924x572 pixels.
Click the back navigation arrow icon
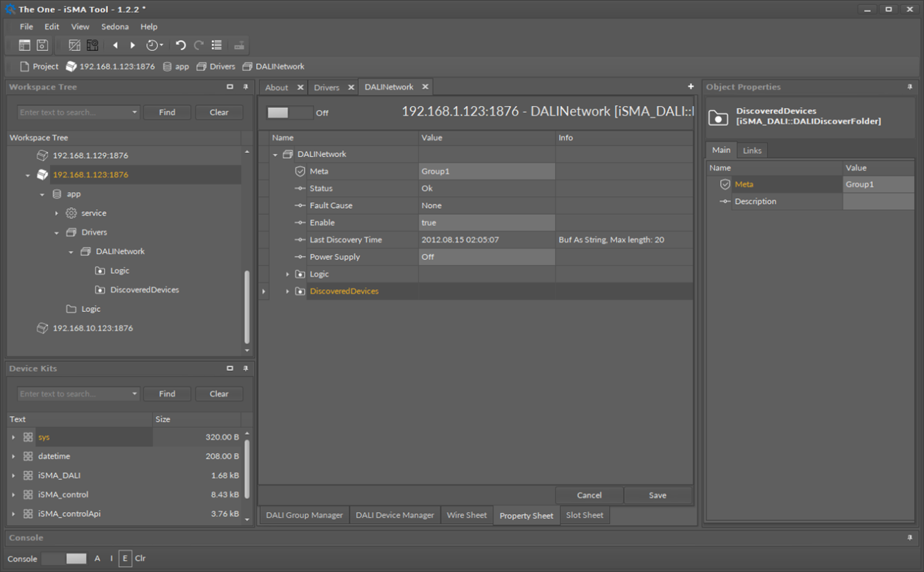pyautogui.click(x=115, y=45)
